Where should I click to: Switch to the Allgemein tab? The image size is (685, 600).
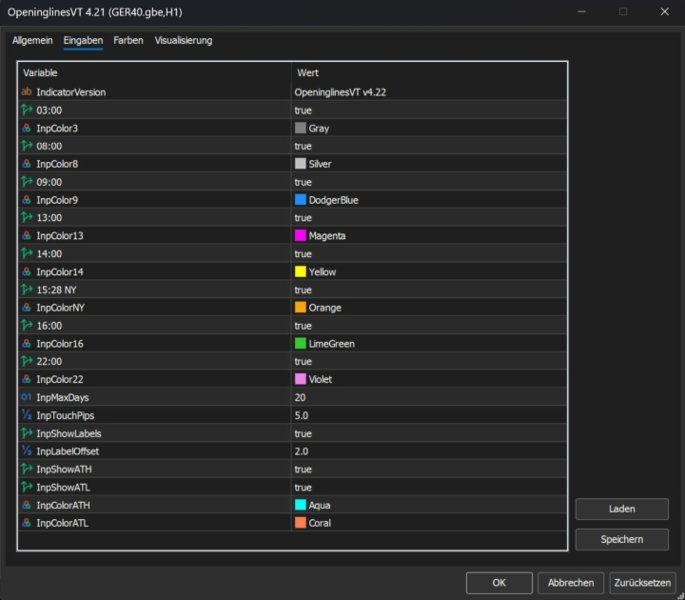[32, 40]
